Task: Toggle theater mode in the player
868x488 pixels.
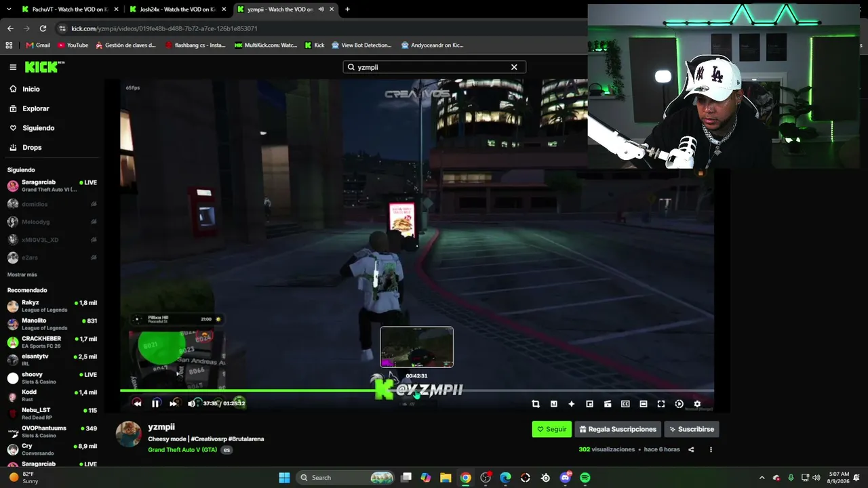Action: click(x=644, y=404)
